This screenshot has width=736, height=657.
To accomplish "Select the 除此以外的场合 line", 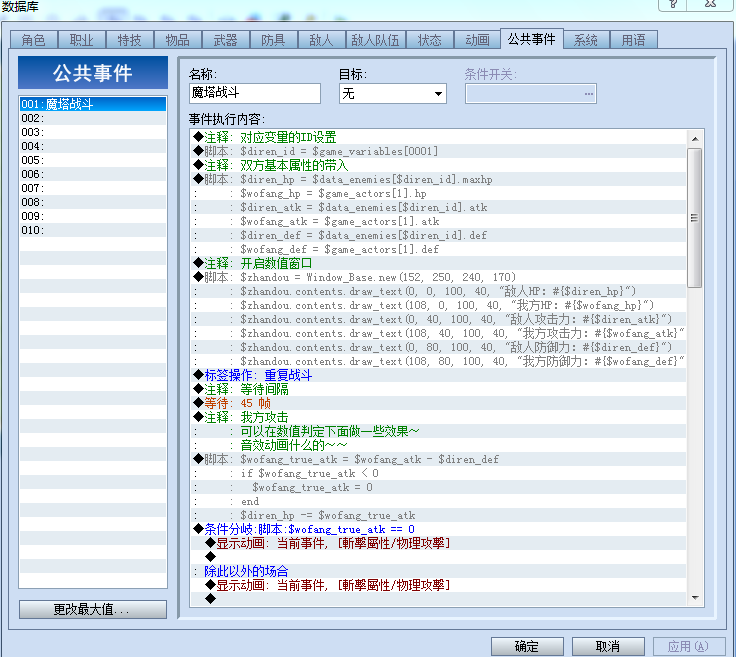I will pos(438,572).
